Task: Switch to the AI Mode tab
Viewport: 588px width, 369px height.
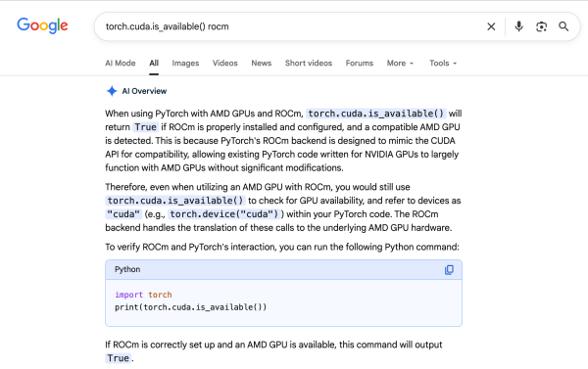Action: (x=121, y=63)
